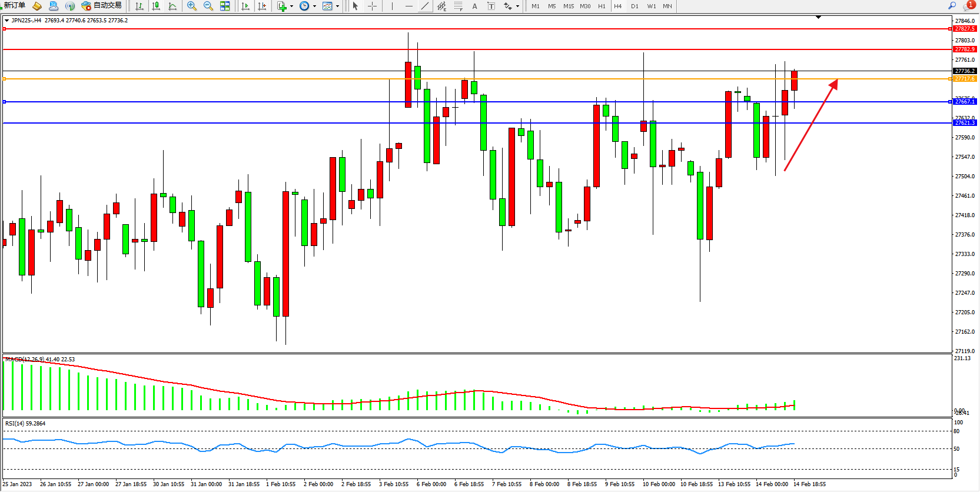Switch chart to line chart mode
Screen dimensions: 980x492
coord(172,6)
